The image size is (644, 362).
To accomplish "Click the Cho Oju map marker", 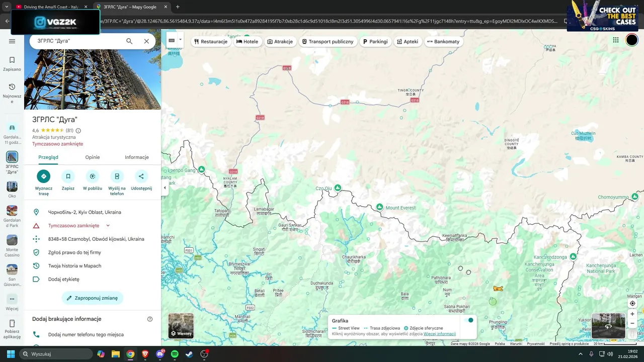I will point(338,188).
